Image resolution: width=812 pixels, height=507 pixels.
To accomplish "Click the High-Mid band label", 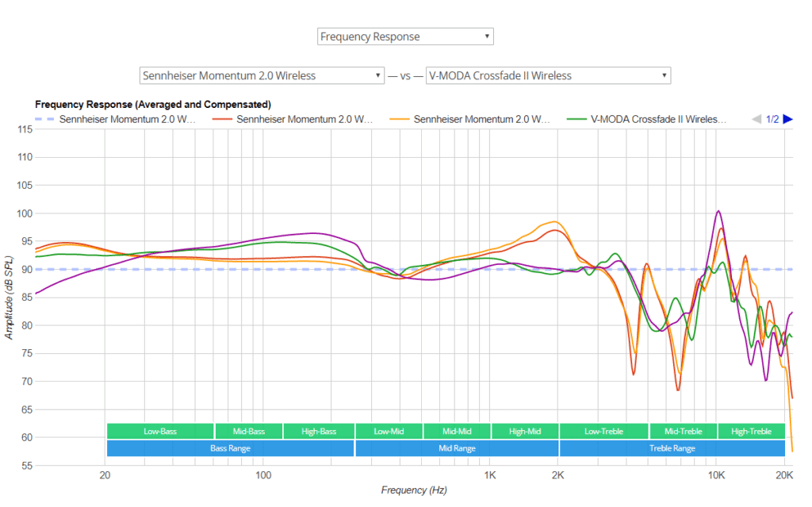I will coord(525,432).
